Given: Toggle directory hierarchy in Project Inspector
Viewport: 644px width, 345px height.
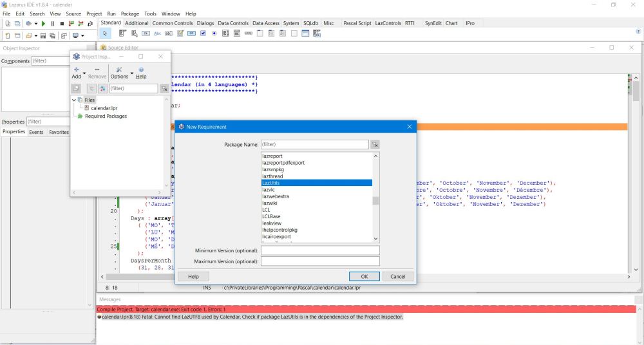Looking at the screenshot, I should click(91, 88).
